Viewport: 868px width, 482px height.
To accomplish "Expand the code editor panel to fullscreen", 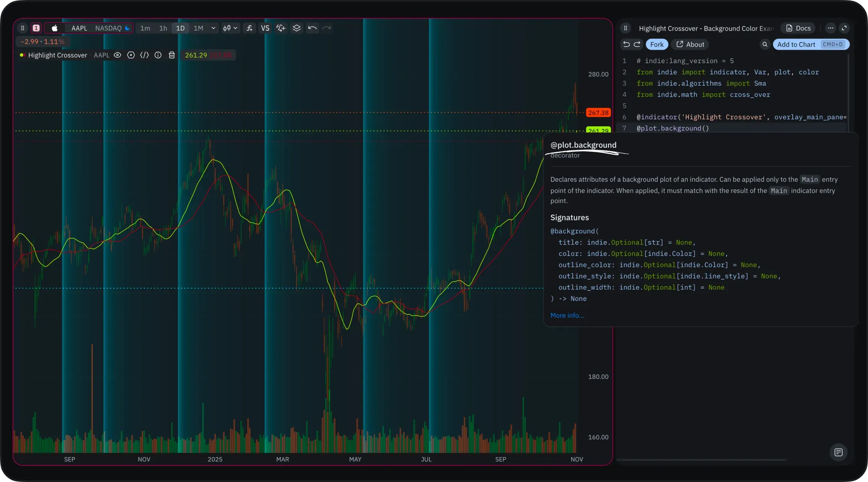I will [844, 28].
